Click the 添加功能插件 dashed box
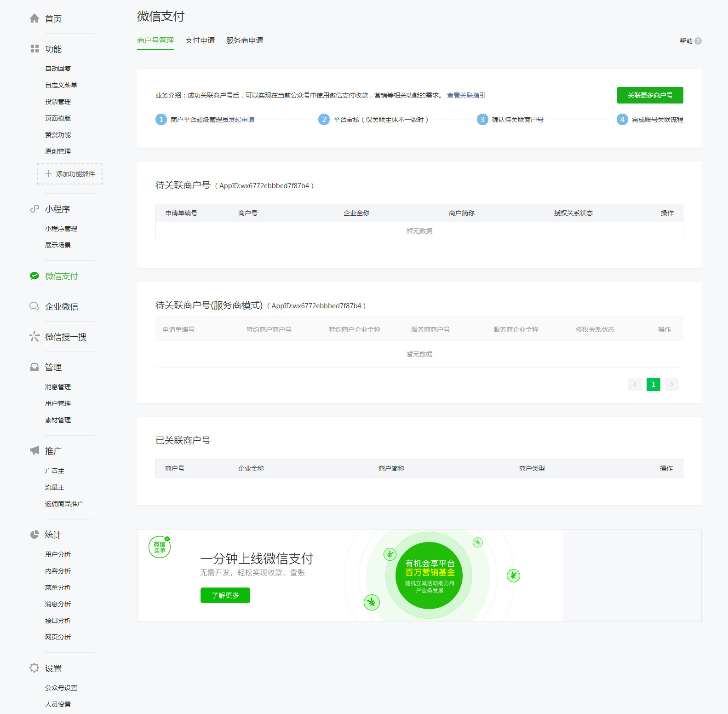The width and height of the screenshot is (728, 714). point(70,174)
